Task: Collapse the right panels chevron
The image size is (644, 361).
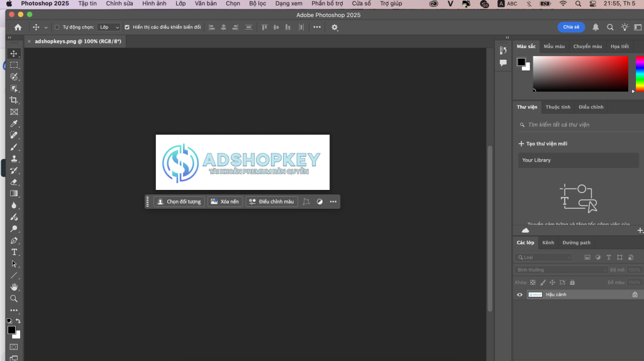Action: [508, 37]
